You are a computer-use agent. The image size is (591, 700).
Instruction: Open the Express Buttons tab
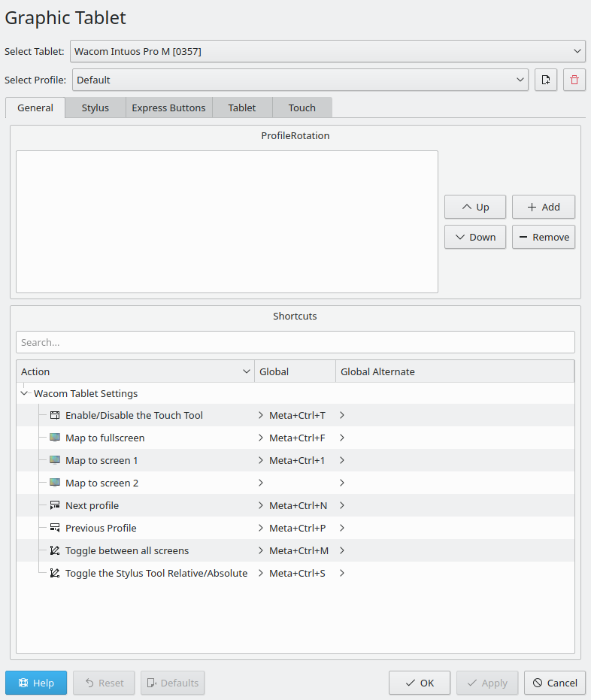(168, 108)
